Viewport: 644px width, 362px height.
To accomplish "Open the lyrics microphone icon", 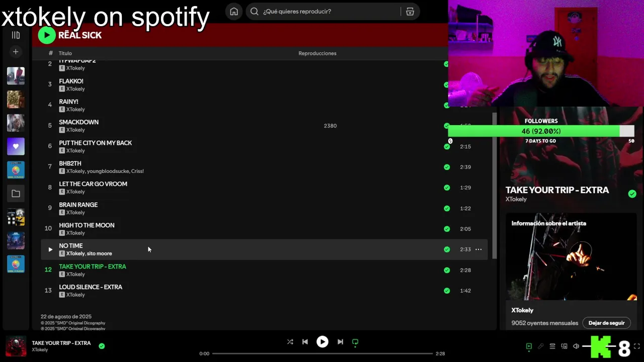I will [541, 346].
